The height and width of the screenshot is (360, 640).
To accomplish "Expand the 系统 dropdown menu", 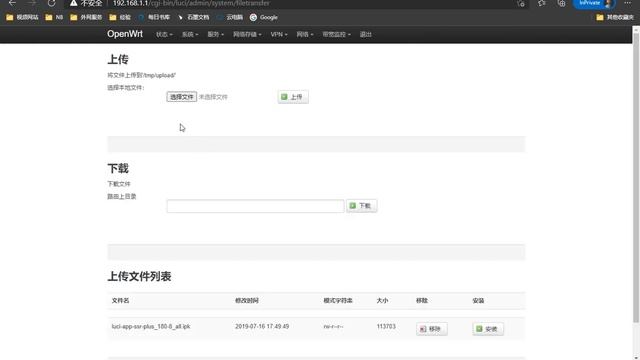I will click(190, 34).
